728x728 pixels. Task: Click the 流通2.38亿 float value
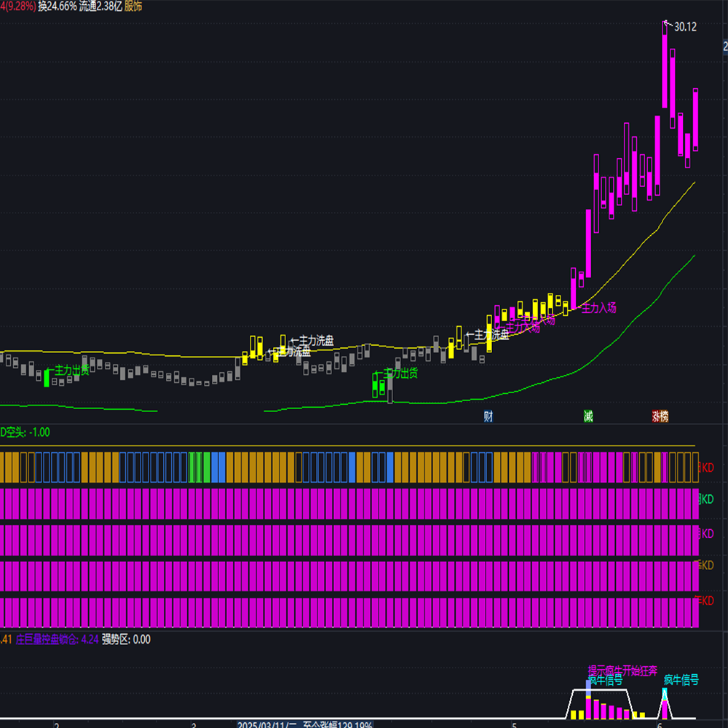tap(100, 6)
